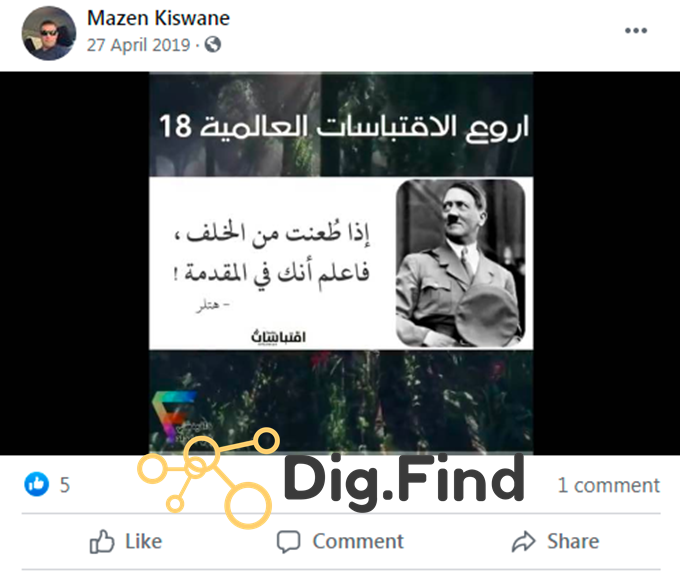Click the thumbs-up outline icon beside Like
Image resolution: width=680 pixels, height=571 pixels.
pos(102,542)
